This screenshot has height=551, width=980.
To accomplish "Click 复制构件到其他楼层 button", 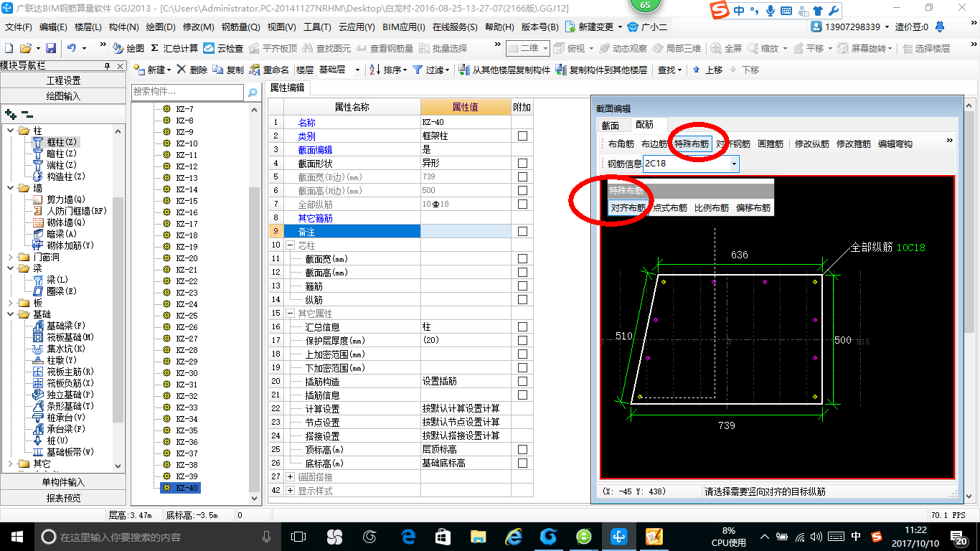I will point(601,70).
